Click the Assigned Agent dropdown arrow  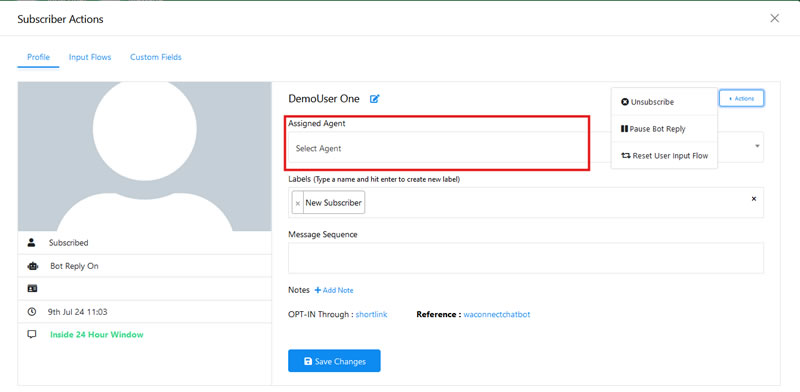[757, 146]
